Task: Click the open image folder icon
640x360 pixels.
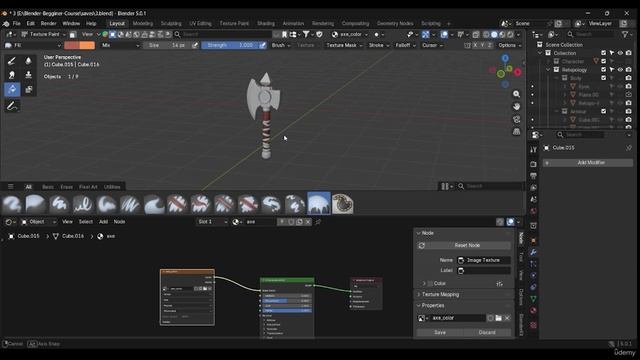Action: (x=498, y=318)
